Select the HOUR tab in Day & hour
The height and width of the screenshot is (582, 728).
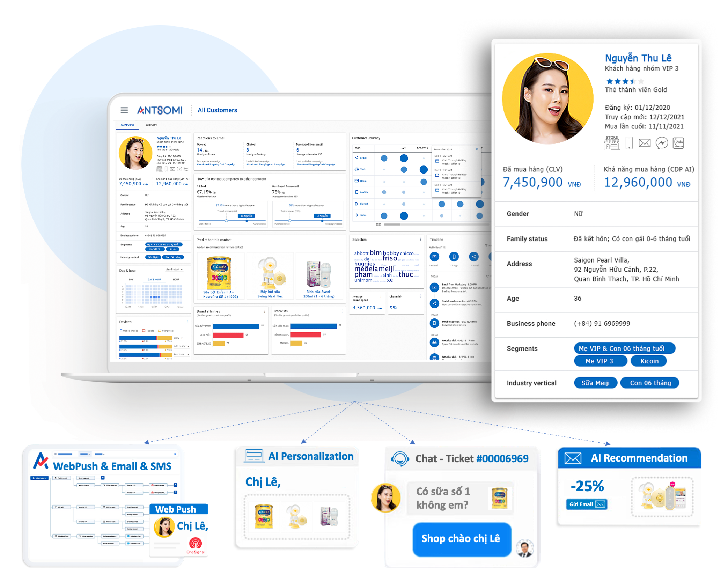(176, 280)
